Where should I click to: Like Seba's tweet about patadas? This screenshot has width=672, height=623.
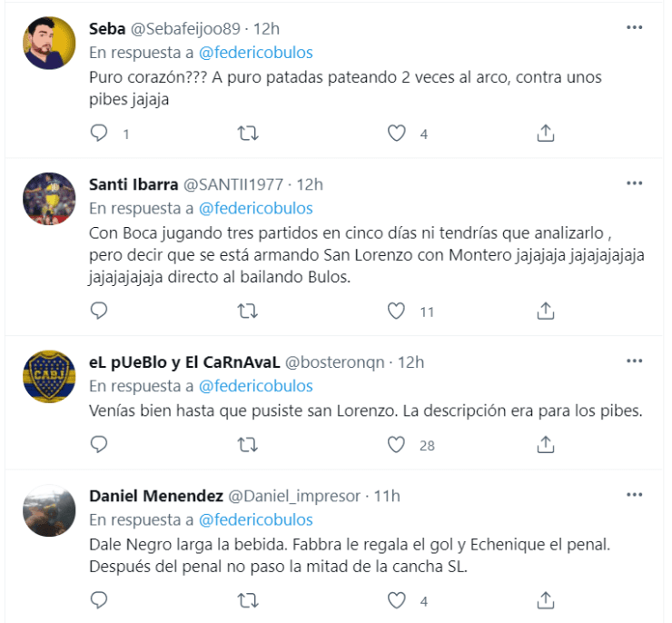click(396, 133)
